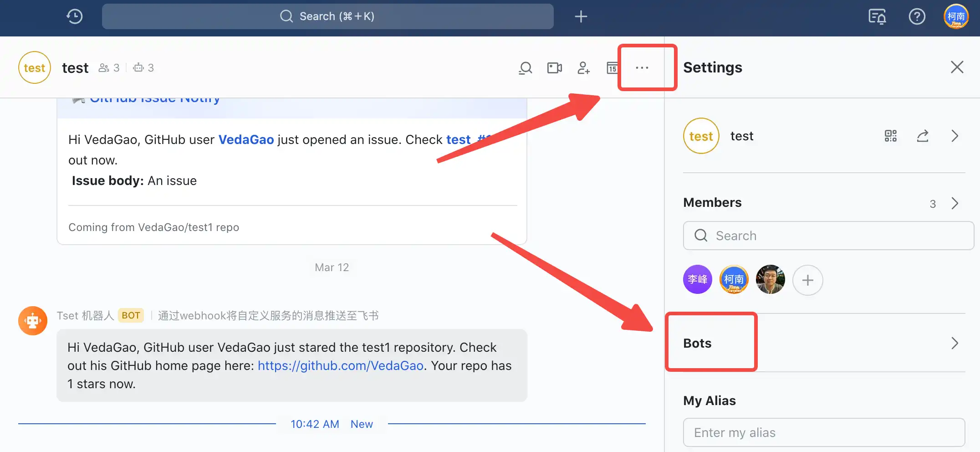Click the 10:42 AM New marker
The image size is (980, 452).
tap(332, 424)
